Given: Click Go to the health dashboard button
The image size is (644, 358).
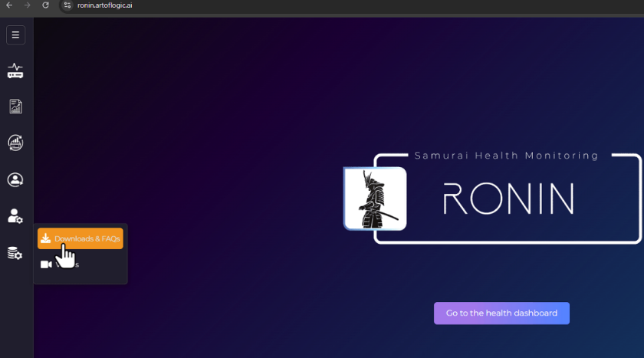Looking at the screenshot, I should [501, 313].
